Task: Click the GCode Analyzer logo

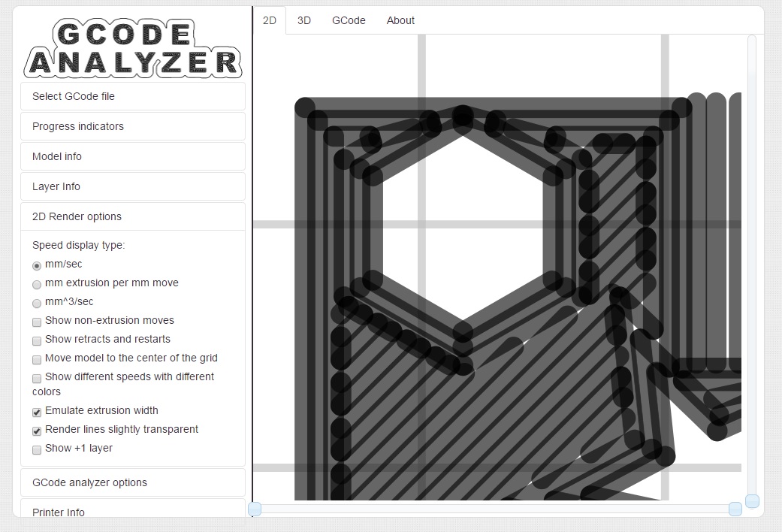Action: click(133, 48)
